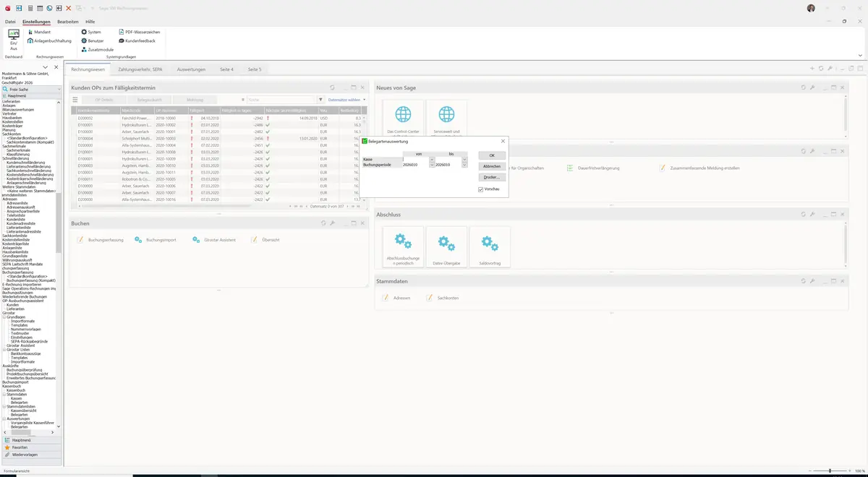Refresh the Kunden OPs panel
This screenshot has width=868, height=477.
333,87
